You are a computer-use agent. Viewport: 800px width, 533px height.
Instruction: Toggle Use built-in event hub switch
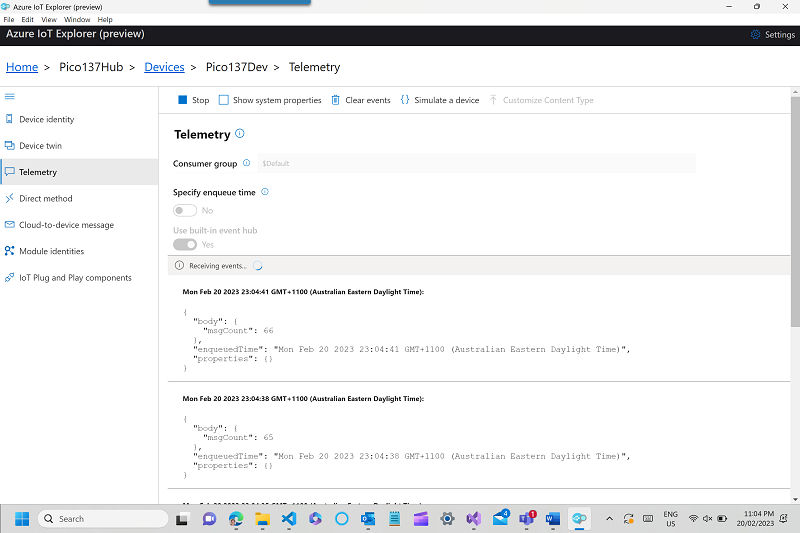pos(185,244)
